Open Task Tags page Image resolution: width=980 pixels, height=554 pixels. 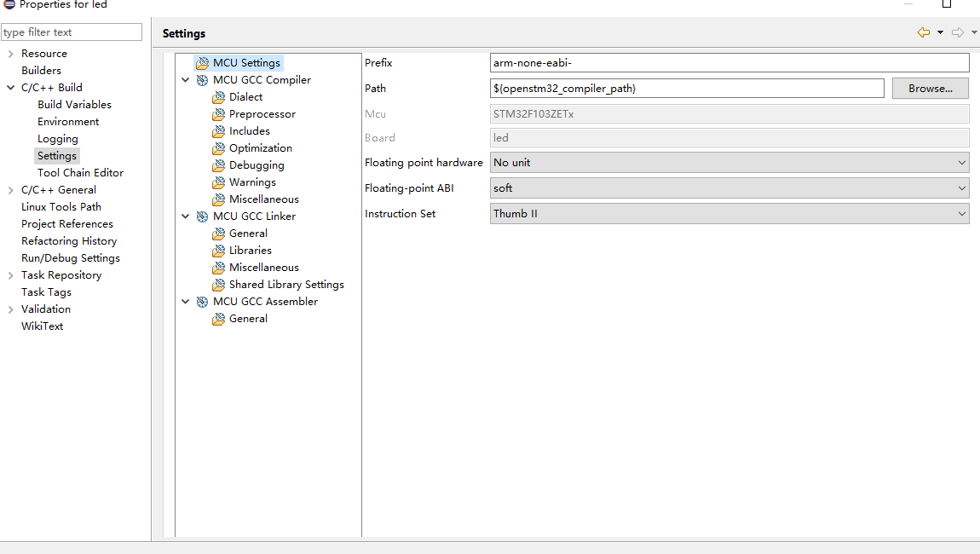tap(46, 292)
